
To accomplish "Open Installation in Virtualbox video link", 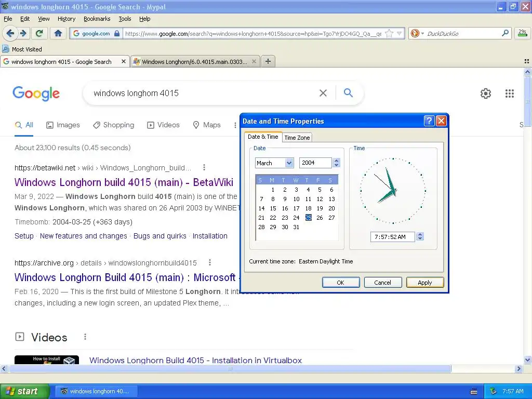I will coord(195,360).
